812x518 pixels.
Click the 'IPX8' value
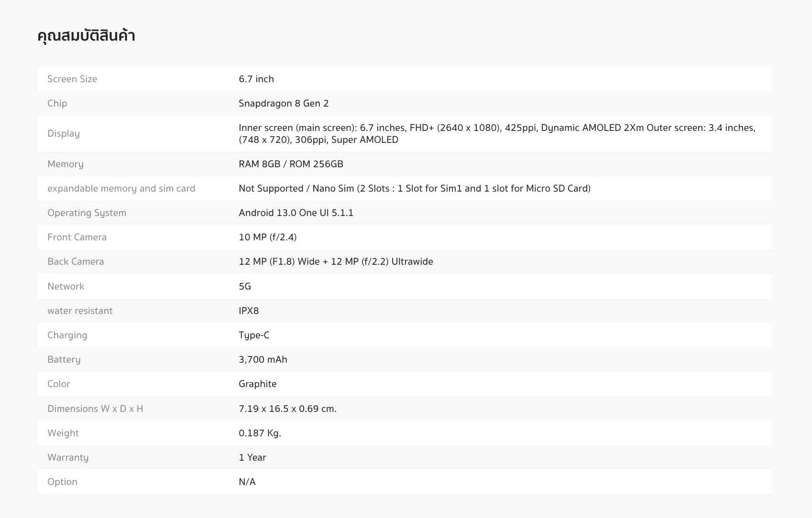[x=249, y=311]
